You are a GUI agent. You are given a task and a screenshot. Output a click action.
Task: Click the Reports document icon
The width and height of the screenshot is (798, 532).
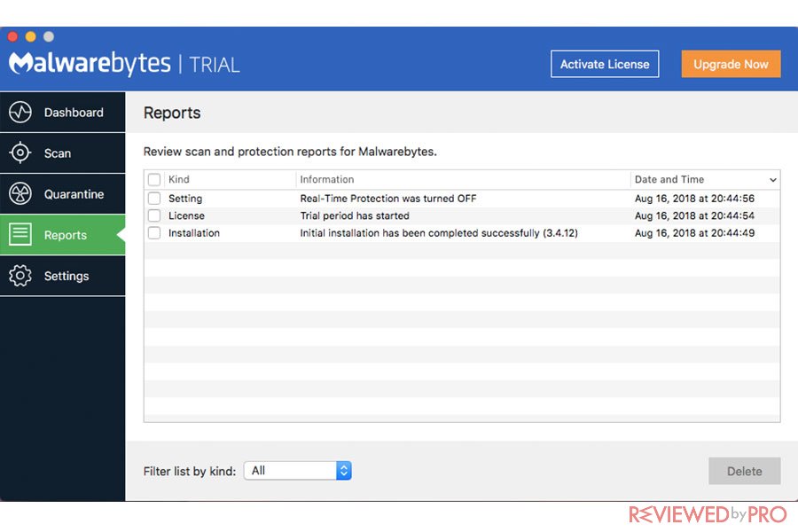(x=20, y=235)
